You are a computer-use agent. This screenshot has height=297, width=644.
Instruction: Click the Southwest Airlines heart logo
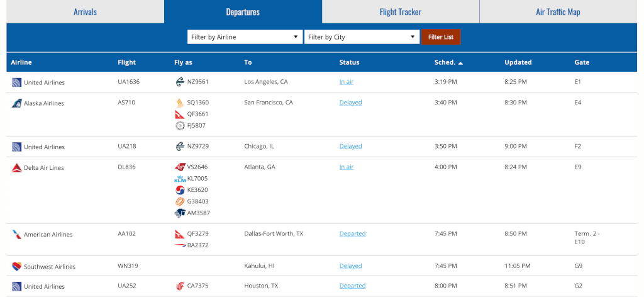[16, 267]
